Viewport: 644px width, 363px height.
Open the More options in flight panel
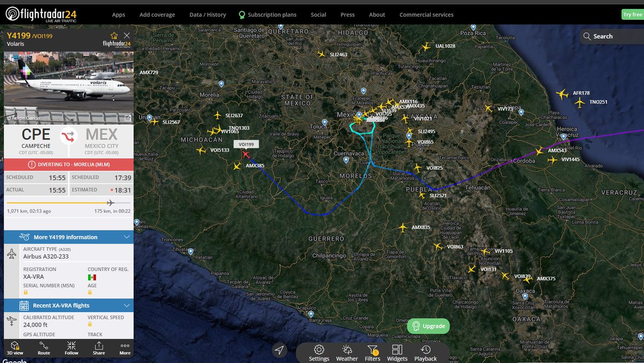125,348
